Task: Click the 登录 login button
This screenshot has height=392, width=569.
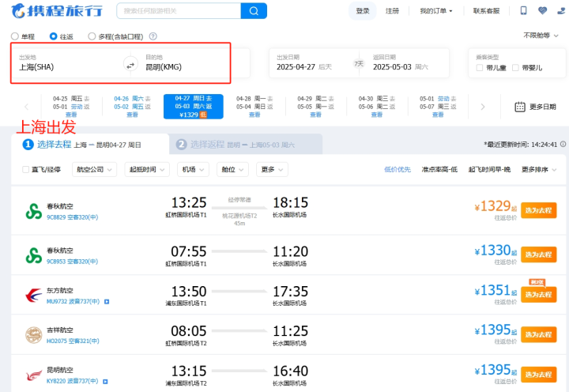Action: 363,11
